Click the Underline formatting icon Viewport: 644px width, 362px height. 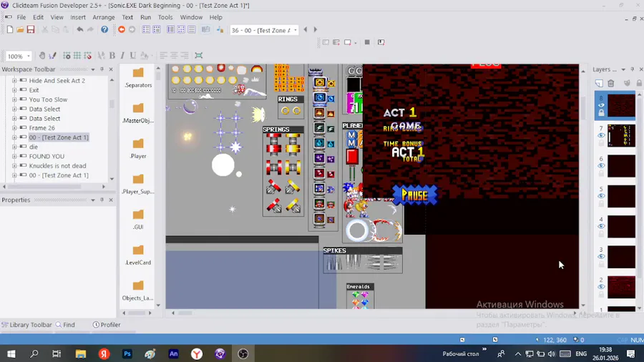pyautogui.click(x=132, y=55)
